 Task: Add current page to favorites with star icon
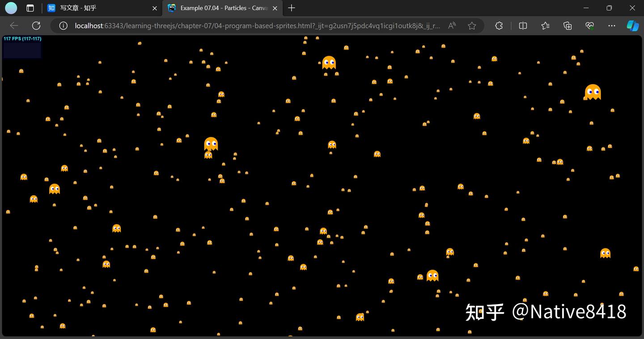pos(472,25)
